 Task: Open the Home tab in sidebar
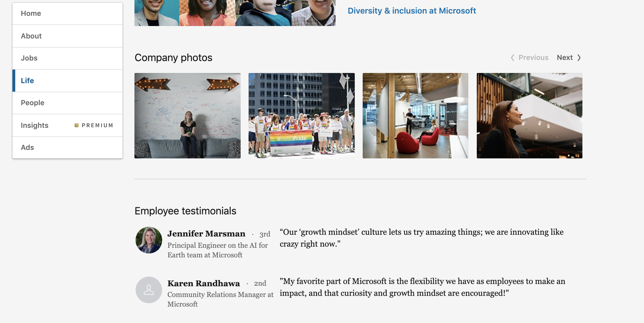[x=31, y=14]
